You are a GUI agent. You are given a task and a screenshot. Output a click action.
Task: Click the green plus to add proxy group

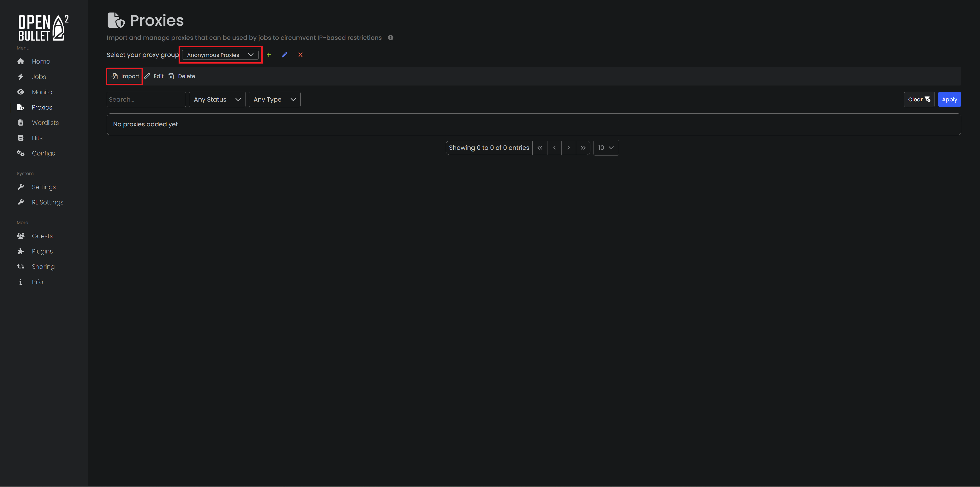click(x=269, y=55)
